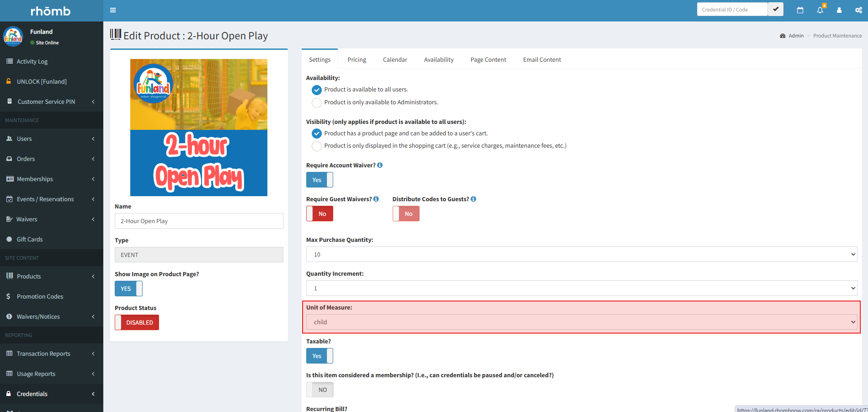Image resolution: width=868 pixels, height=412 pixels.
Task: Open the calendar icon in top bar
Action: click(x=800, y=10)
